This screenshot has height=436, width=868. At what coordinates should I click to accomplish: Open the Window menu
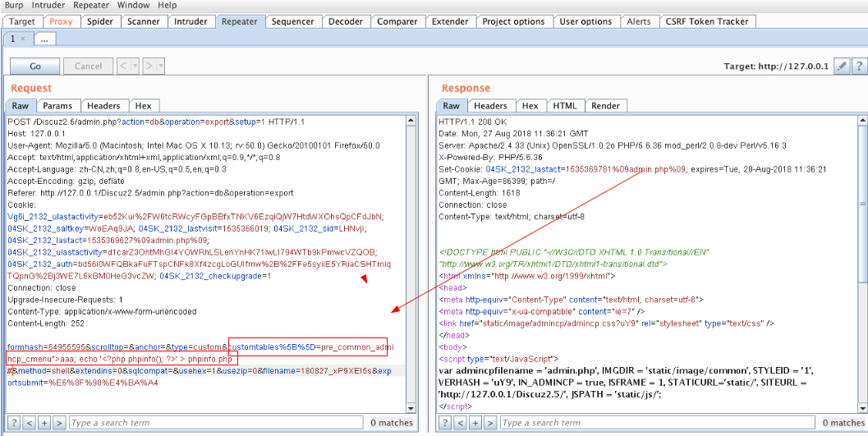coord(133,6)
